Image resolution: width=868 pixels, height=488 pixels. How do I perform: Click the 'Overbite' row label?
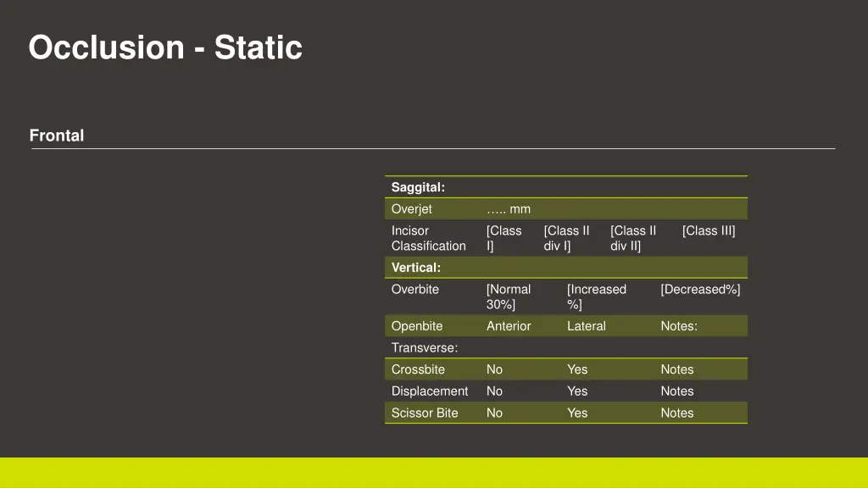415,290
